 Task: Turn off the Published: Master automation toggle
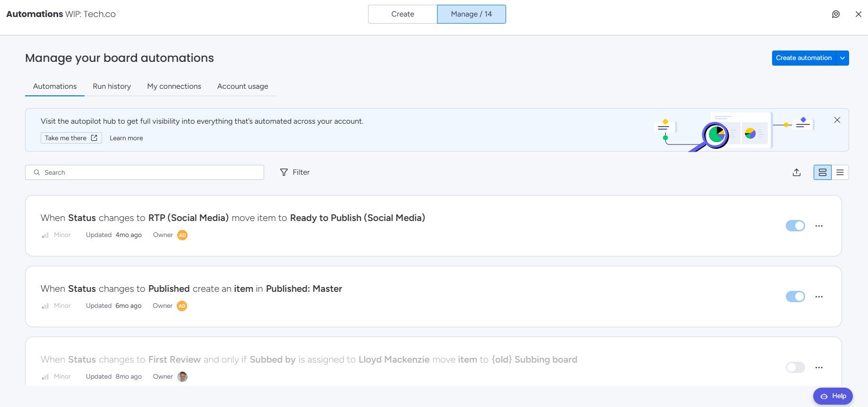pos(795,297)
